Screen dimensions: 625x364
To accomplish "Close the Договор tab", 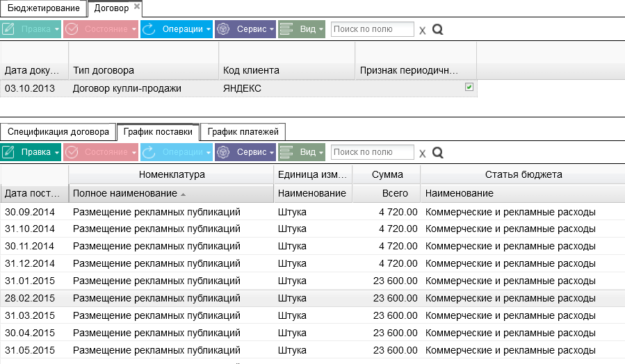I will pos(137,6).
